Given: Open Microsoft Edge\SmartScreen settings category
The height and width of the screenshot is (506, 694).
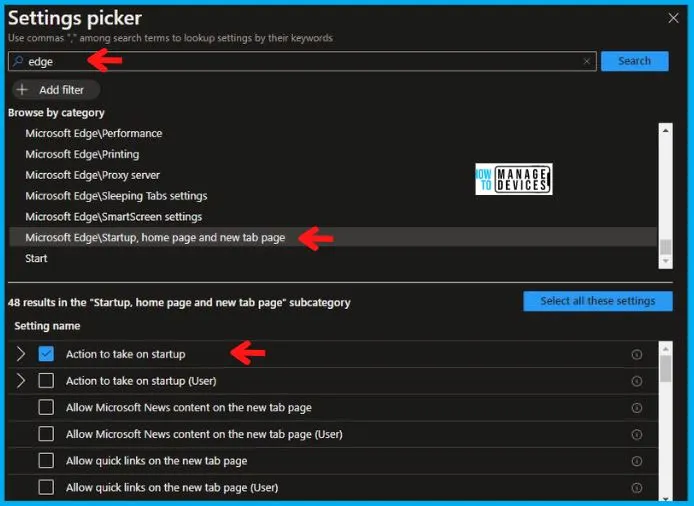Looking at the screenshot, I should 113,216.
